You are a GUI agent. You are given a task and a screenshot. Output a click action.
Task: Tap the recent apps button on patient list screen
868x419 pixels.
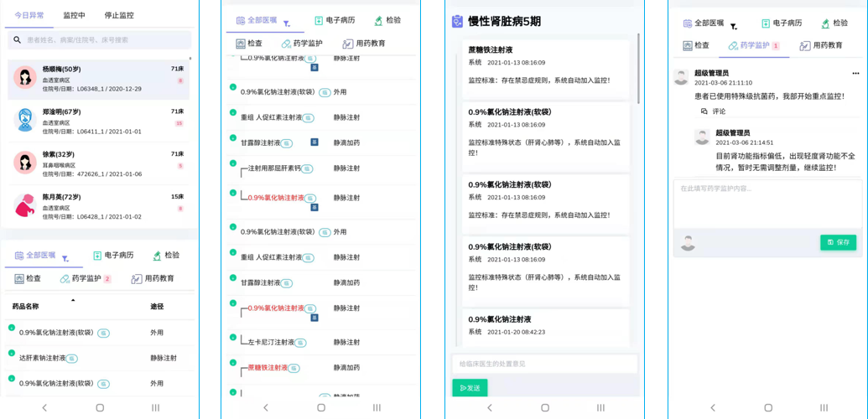point(155,407)
